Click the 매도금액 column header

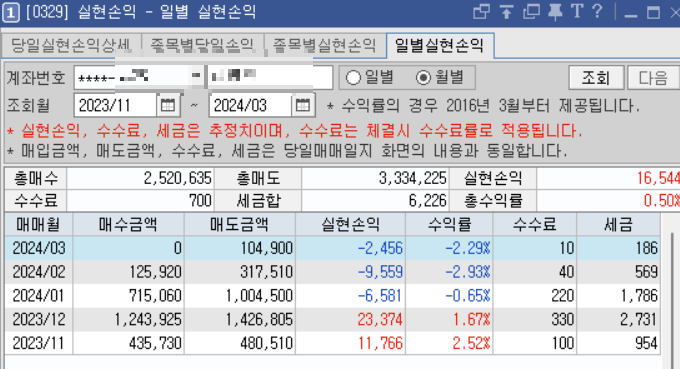pyautogui.click(x=239, y=225)
